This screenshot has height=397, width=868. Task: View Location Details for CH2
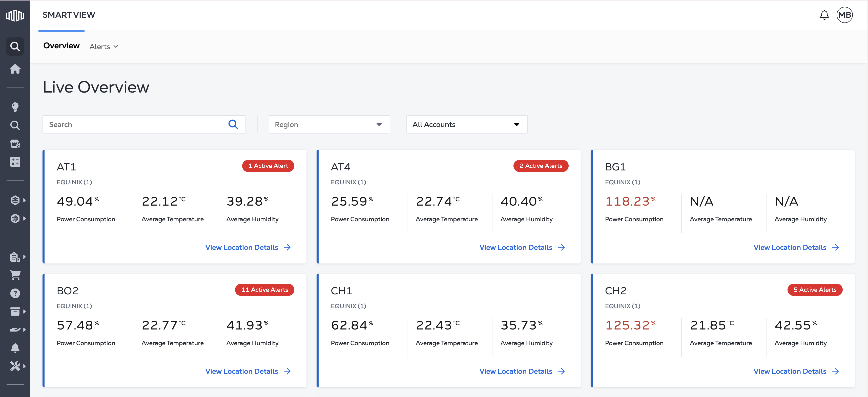point(796,371)
